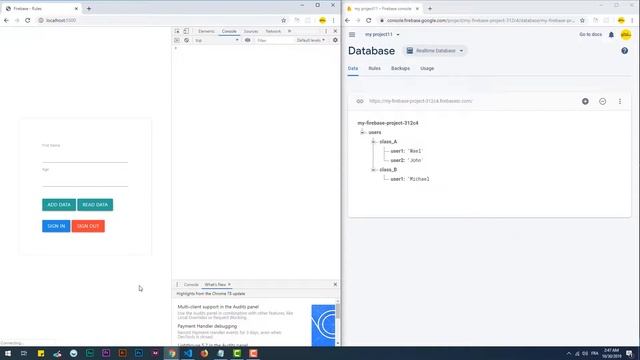
Task: Click the localhost address bar
Action: click(159, 20)
